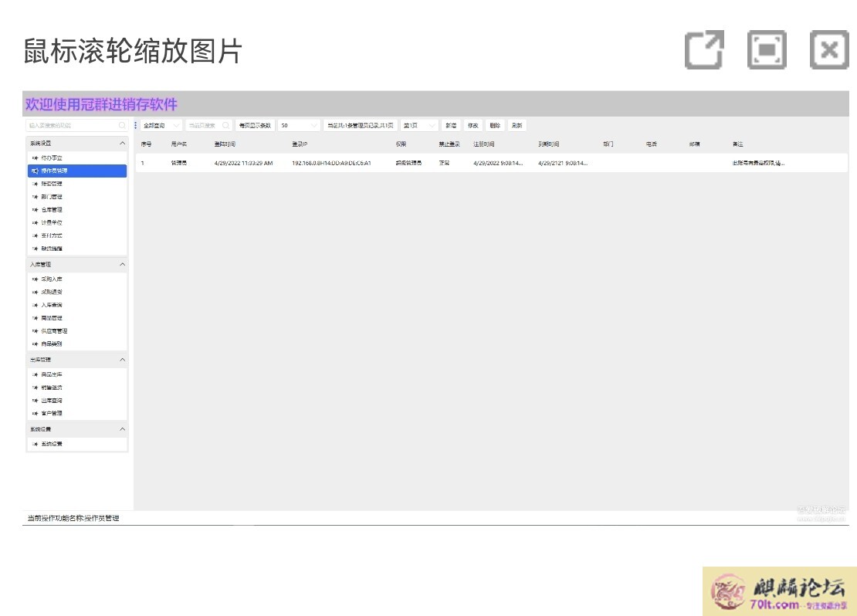This screenshot has width=857, height=616.
Task: Click the 电话 column header
Action: pos(652,144)
